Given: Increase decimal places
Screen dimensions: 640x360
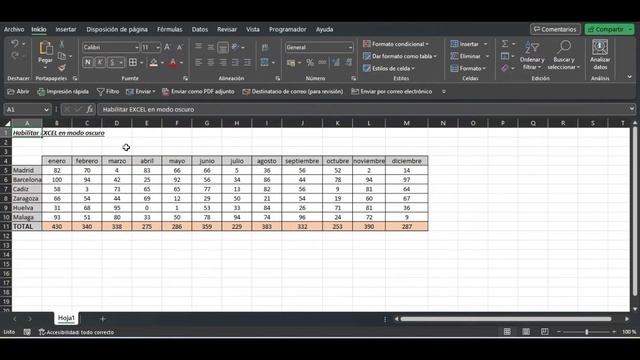Looking at the screenshot, I should click(336, 63).
